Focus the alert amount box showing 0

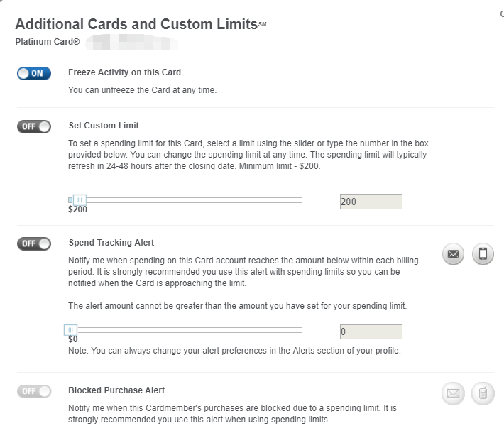(x=371, y=332)
